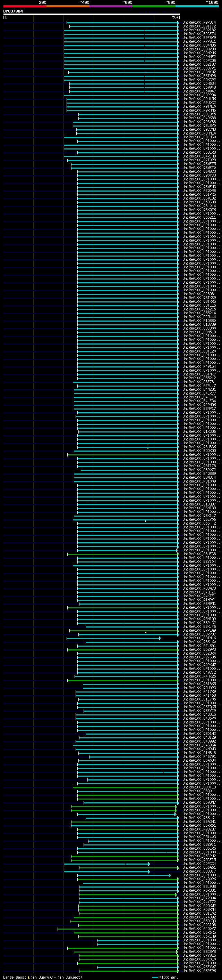The image size is (222, 980).
Task: Click the query end position 584
Action: click(x=175, y=17)
